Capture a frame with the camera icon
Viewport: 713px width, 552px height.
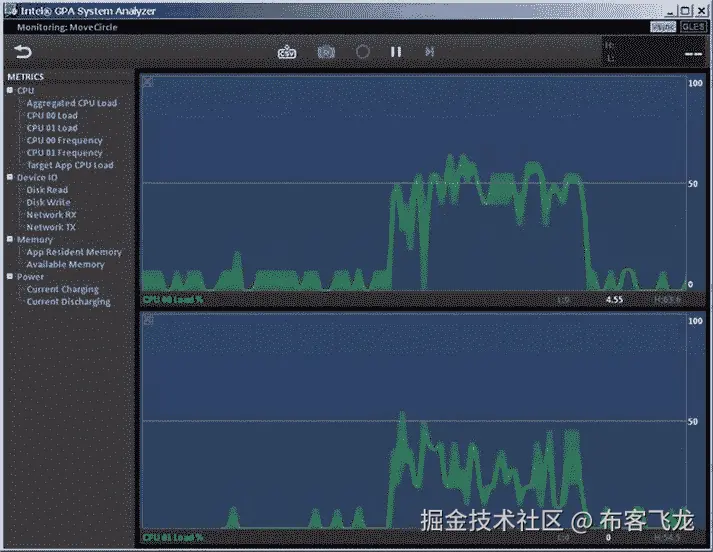pyautogui.click(x=326, y=52)
